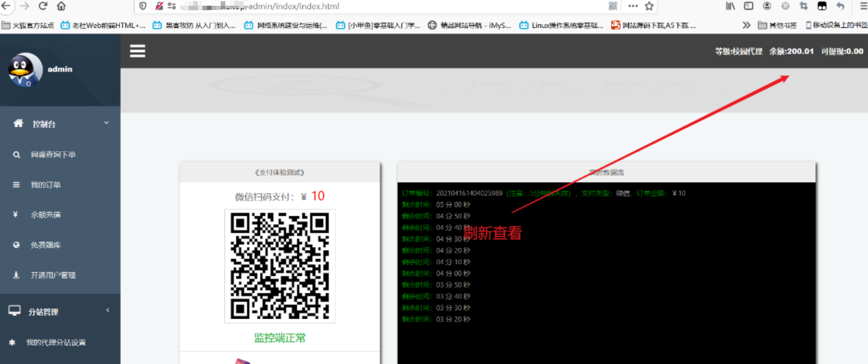The image size is (868, 364).
Task: Click the browser forward arrow
Action: [24, 6]
